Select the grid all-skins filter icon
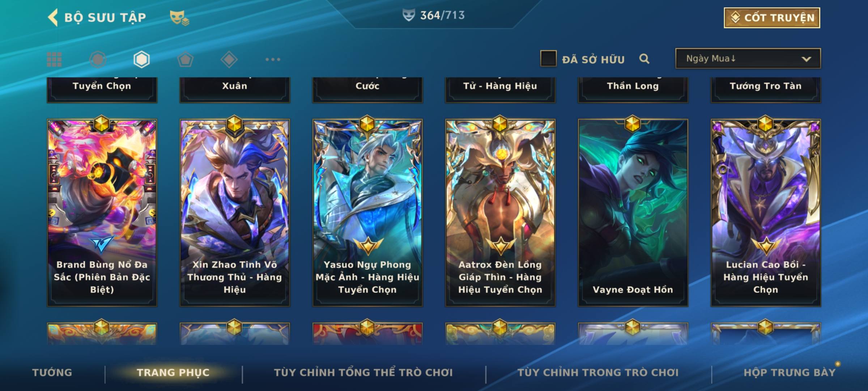 coord(54,59)
